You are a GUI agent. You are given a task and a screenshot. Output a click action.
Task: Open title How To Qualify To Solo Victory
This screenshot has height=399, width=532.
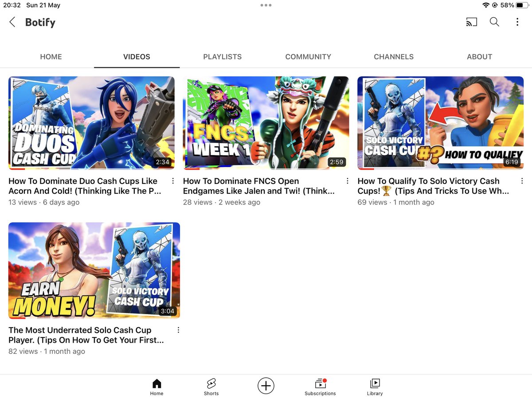tap(434, 186)
